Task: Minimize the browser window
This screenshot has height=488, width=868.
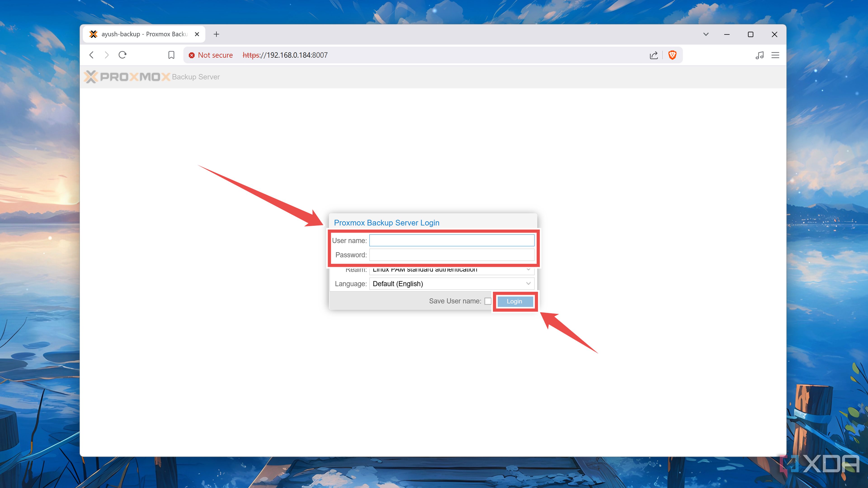Action: 727,34
